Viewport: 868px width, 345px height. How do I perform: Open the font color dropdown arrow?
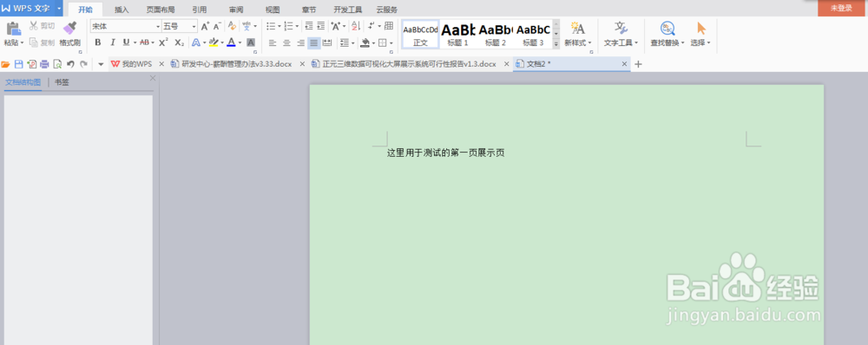240,42
